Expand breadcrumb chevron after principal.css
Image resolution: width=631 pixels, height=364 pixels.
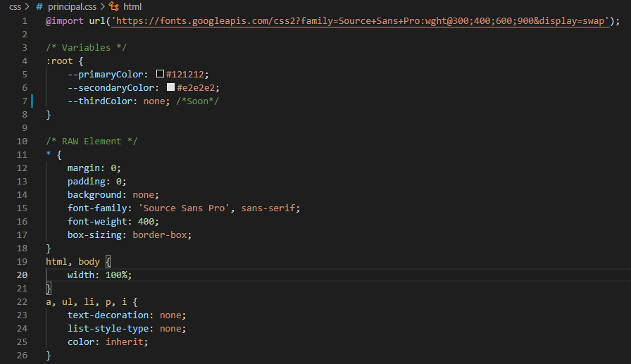coord(103,6)
